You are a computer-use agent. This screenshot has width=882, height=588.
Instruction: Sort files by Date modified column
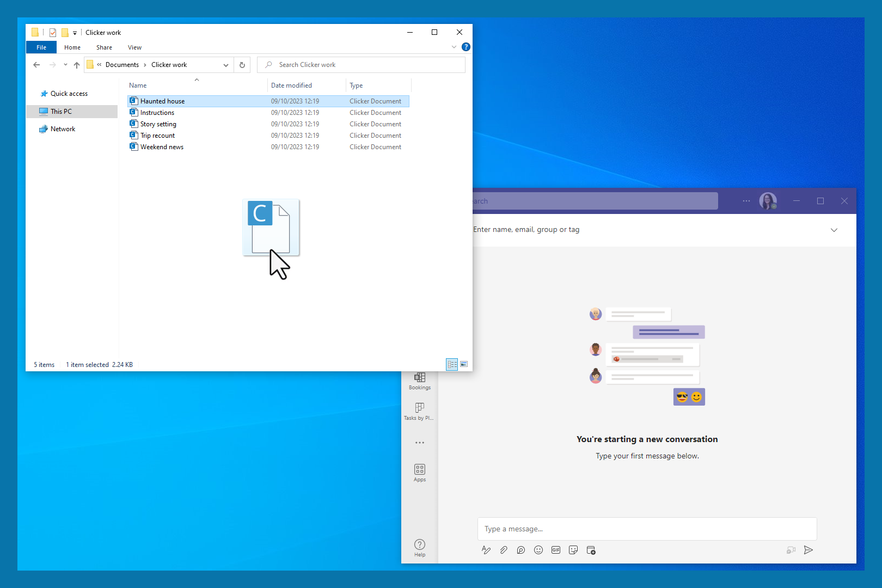(292, 85)
